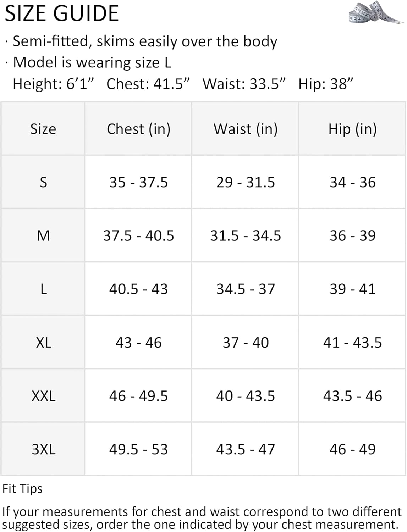Click the M size row label

43,235
